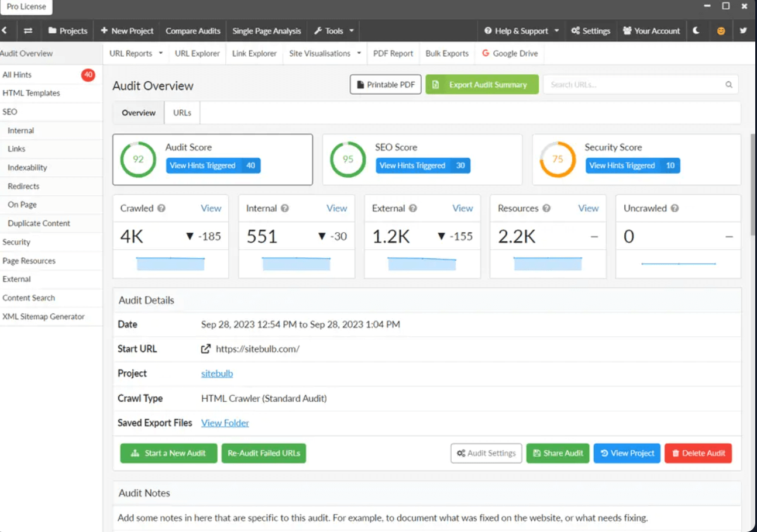Click the search magnifier icon in URL search
Screen dimensions: 757x532
729,85
